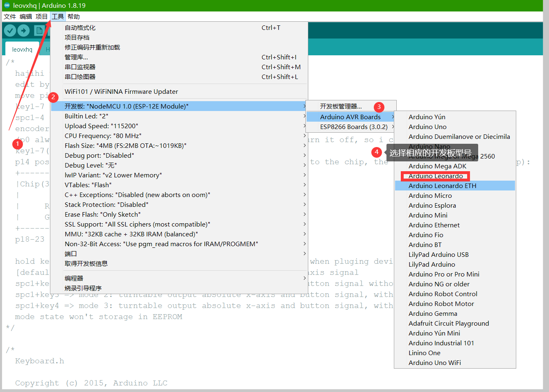
Task: Choose 自动格式化 from the tools menu
Action: point(179,28)
